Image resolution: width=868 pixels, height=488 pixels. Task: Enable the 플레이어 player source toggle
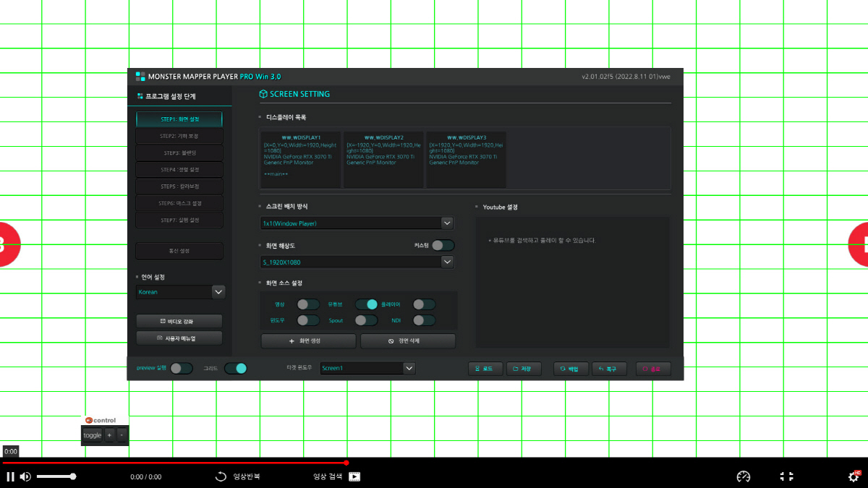coord(424,304)
